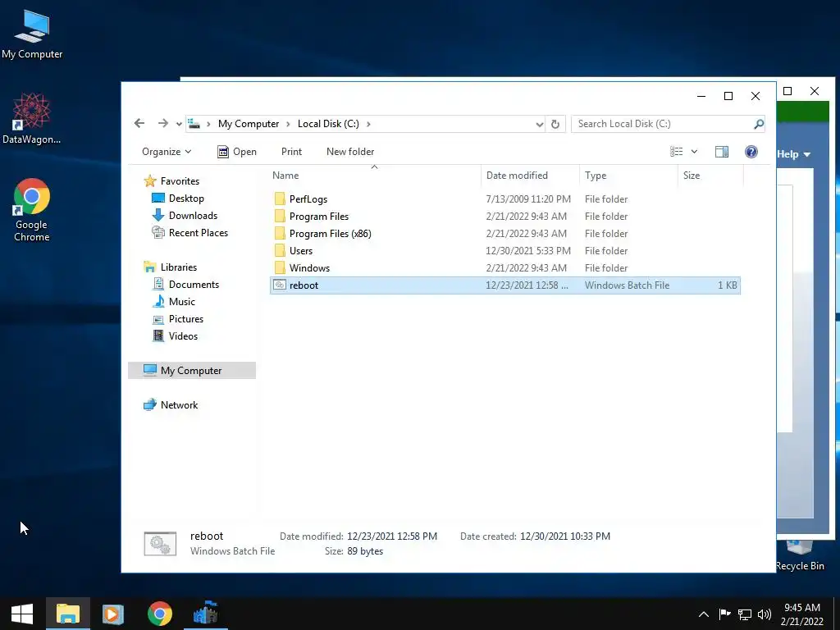This screenshot has height=630, width=840.
Task: Open the Videos library
Action: click(x=176, y=336)
